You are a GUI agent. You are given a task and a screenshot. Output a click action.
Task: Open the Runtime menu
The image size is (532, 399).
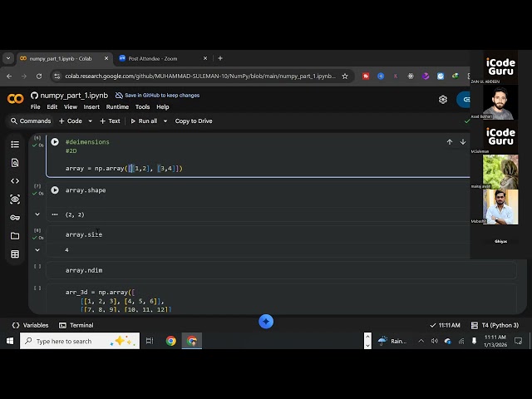point(117,107)
